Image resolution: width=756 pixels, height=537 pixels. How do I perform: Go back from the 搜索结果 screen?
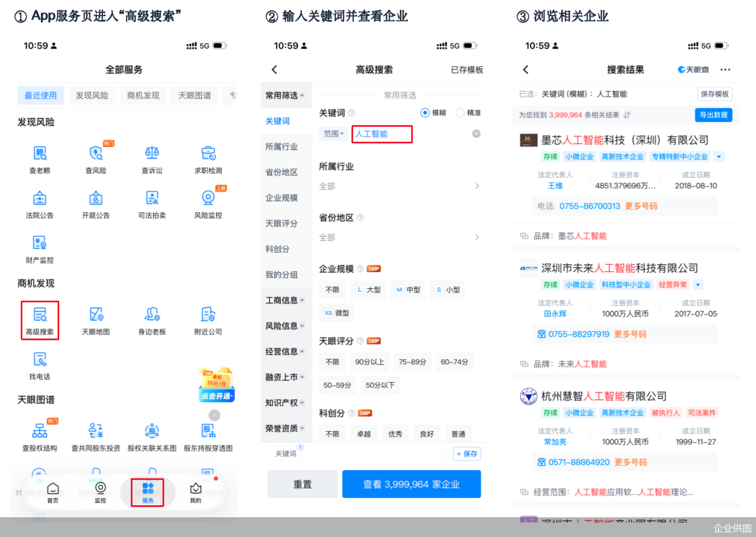525,69
